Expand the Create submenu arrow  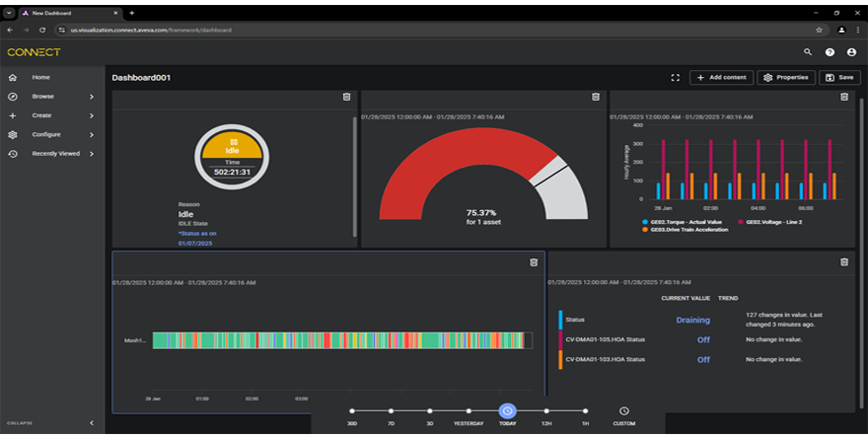point(92,115)
